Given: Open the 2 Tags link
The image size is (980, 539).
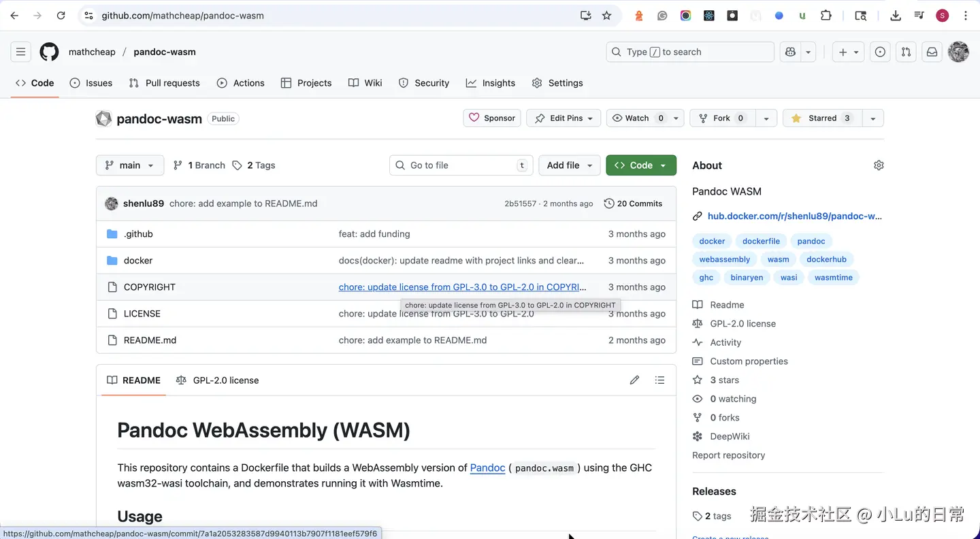Looking at the screenshot, I should [x=254, y=165].
